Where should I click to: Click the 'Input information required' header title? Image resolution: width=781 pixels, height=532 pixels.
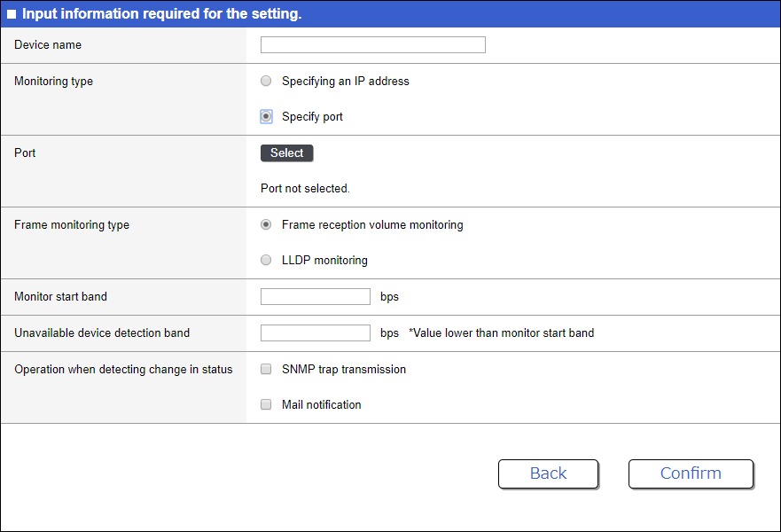[x=161, y=14]
